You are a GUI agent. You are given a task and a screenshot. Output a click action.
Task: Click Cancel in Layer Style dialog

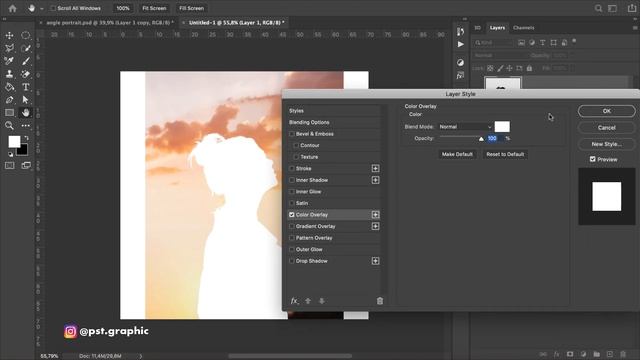tap(607, 128)
